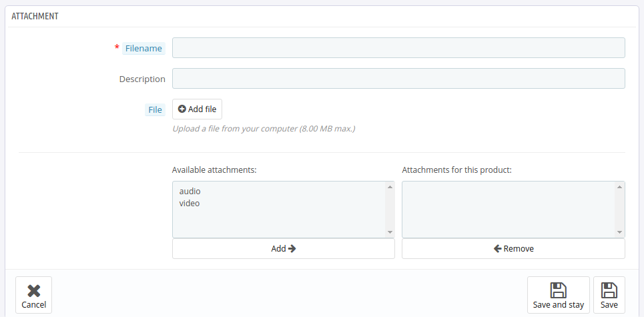644x317 pixels.
Task: Click the Cancel X icon
Action: [x=33, y=291]
